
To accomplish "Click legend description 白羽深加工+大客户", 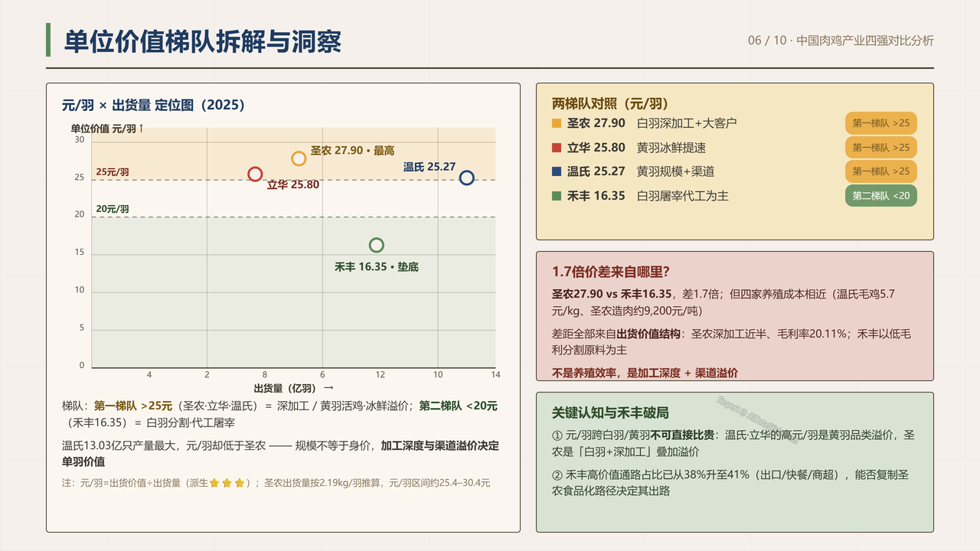I will (687, 123).
